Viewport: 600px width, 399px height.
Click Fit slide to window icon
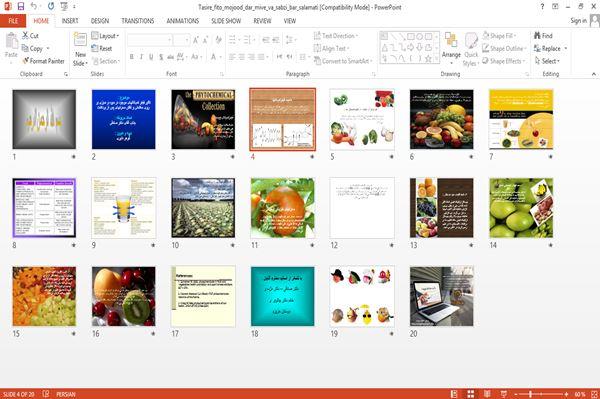594,394
